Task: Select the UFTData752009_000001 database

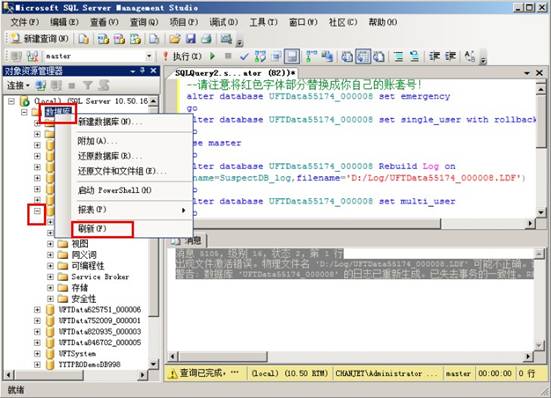Action: [100, 320]
